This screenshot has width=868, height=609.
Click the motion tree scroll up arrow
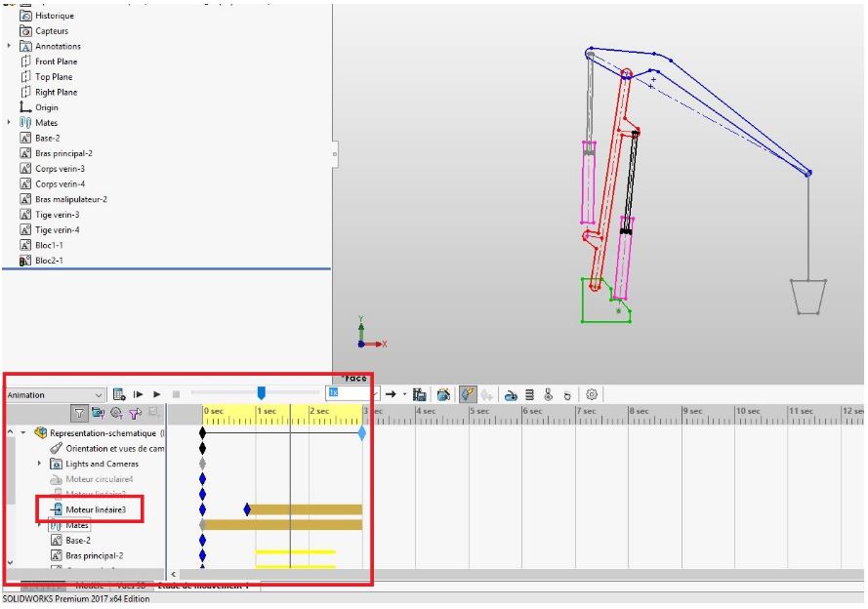coord(10,431)
